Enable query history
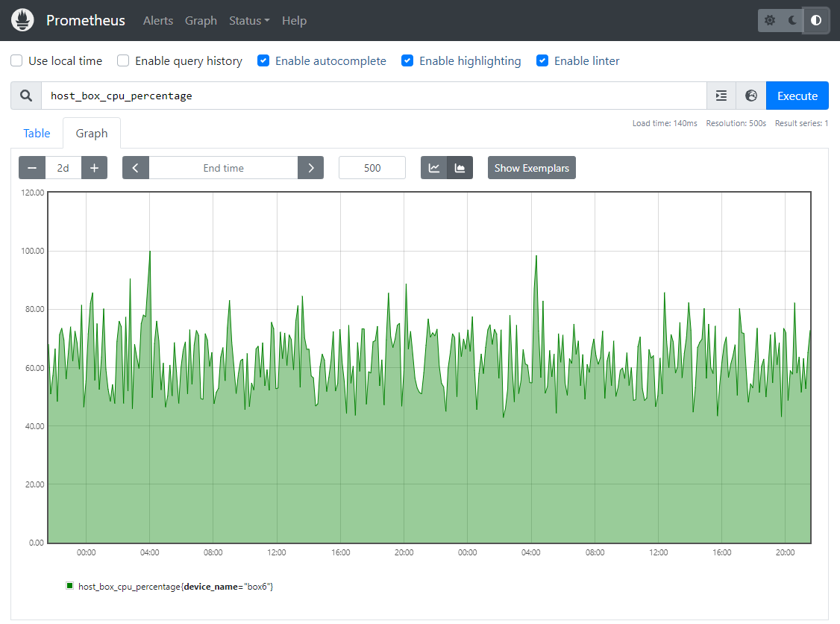This screenshot has width=840, height=624. [x=122, y=60]
